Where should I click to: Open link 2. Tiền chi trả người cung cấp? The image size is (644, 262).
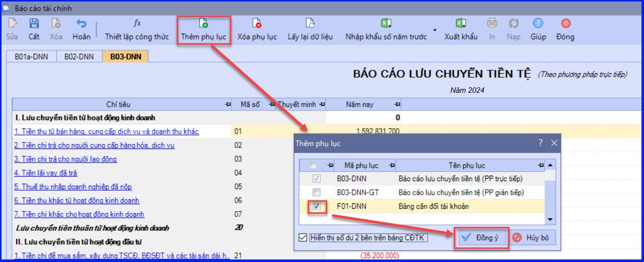[94, 145]
